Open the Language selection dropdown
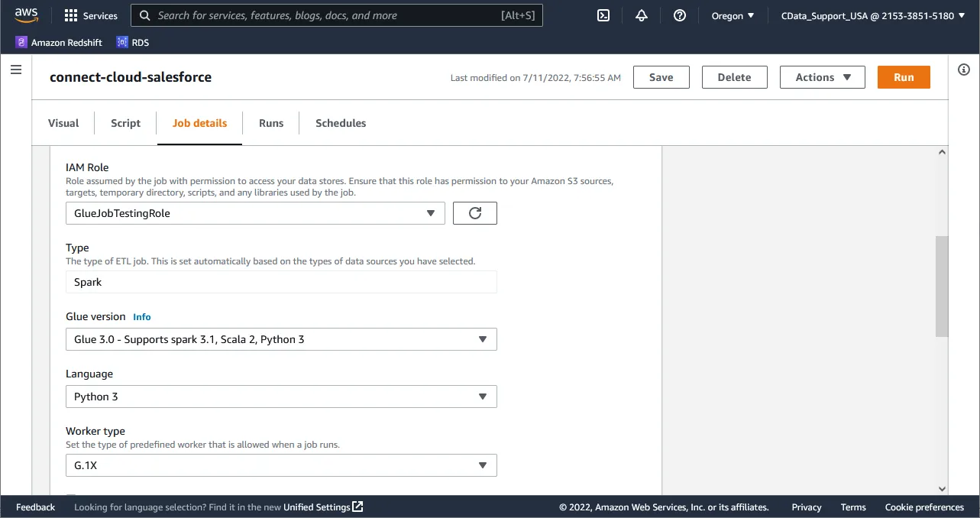Screen dimensions: 980x518 482,396
